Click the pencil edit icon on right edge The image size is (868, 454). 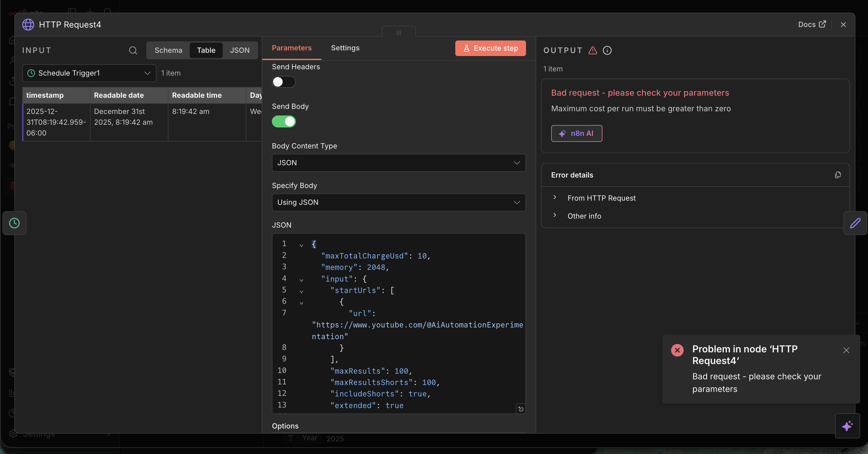coord(855,223)
